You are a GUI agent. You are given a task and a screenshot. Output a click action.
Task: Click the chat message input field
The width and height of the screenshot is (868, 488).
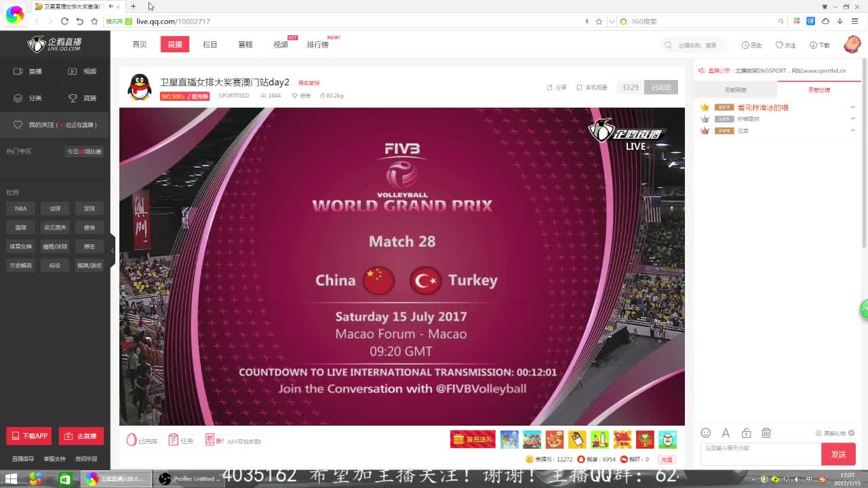[x=759, y=453]
